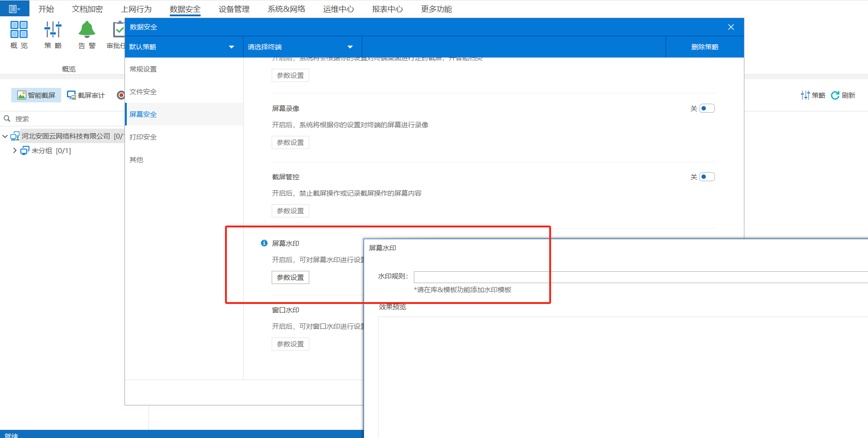Collapse the 河北安固云网络科技有限公司 tree node
Image resolution: width=868 pixels, height=438 pixels.
click(x=5, y=136)
